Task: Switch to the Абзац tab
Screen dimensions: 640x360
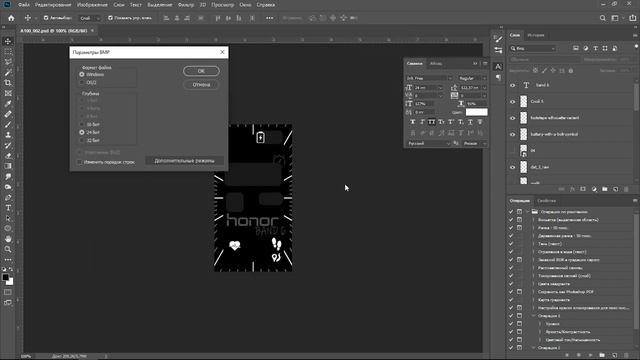Action: pos(436,63)
